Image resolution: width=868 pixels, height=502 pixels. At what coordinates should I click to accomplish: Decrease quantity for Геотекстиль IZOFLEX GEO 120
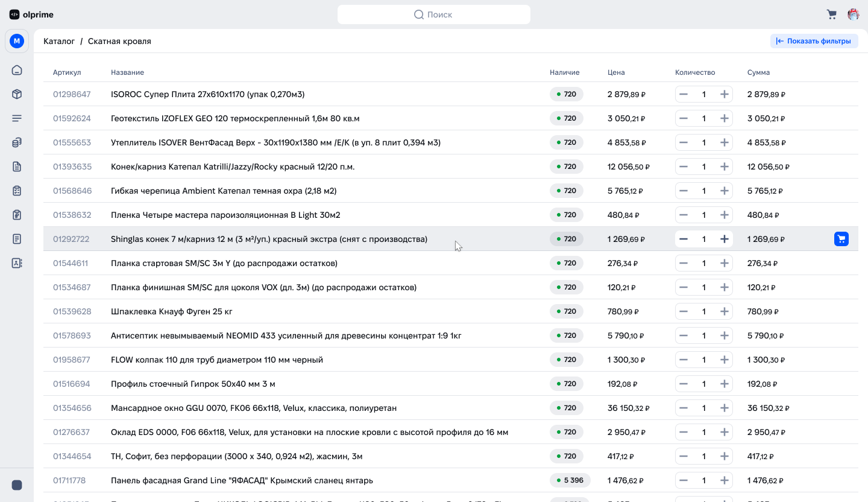tap(684, 118)
